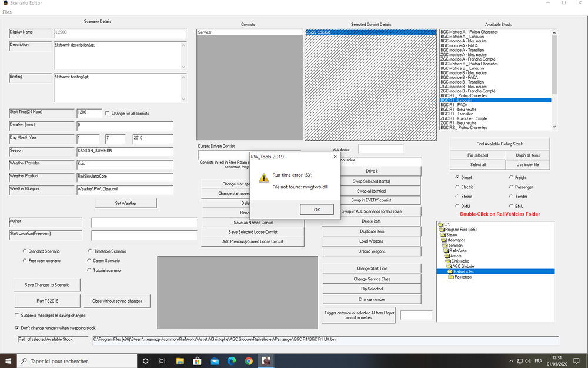Open the Files menu
This screenshot has height=368, width=588.
(x=6, y=11)
